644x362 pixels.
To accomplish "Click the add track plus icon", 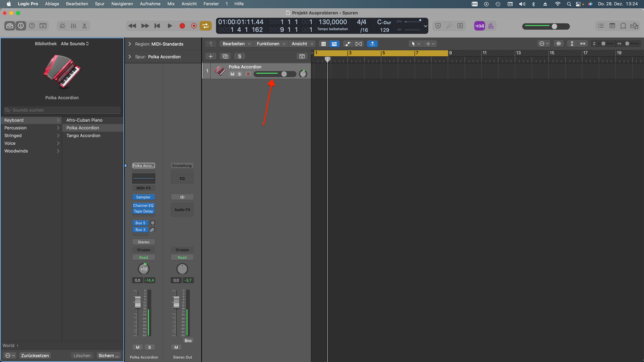I will coord(210,56).
